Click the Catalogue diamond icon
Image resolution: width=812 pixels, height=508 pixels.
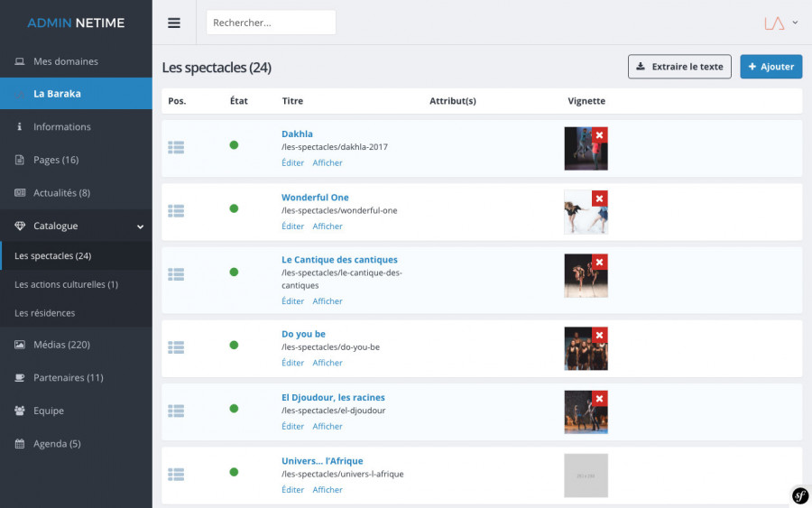pos(20,226)
